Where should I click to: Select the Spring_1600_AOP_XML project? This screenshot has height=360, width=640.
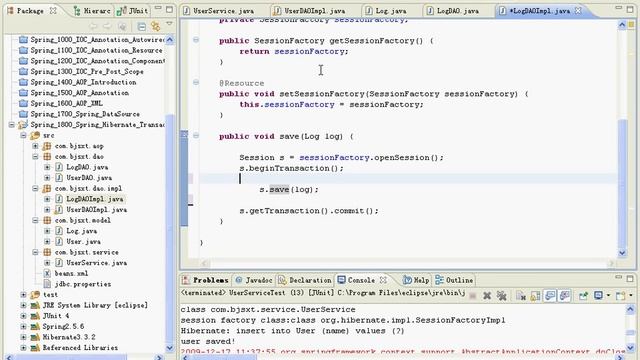point(67,104)
